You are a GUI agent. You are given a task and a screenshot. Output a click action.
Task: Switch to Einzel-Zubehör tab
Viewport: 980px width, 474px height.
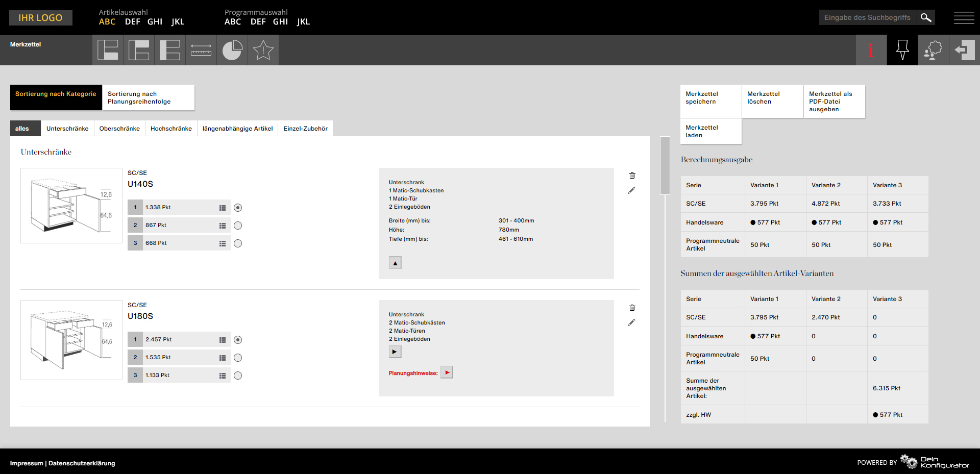tap(305, 129)
